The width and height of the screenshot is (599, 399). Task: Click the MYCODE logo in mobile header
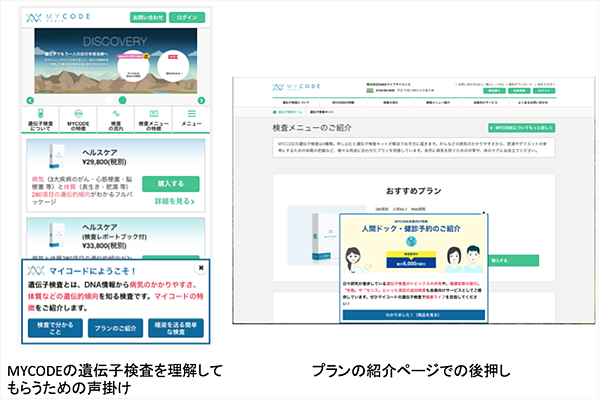(58, 18)
